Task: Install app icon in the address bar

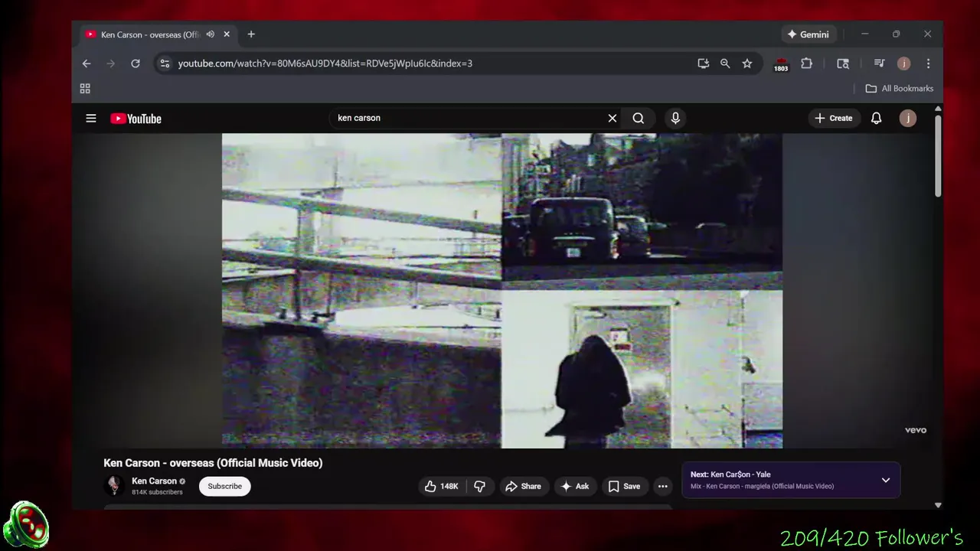Action: 703,64
